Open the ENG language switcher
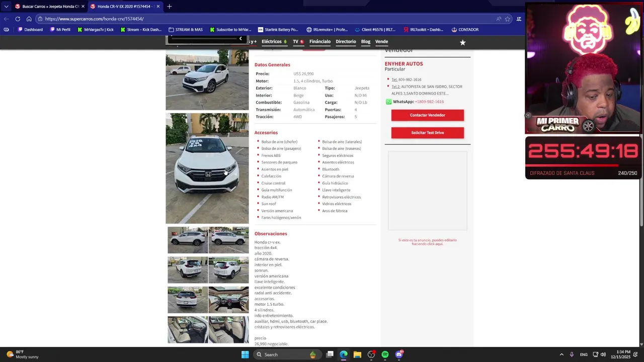 point(584,354)
